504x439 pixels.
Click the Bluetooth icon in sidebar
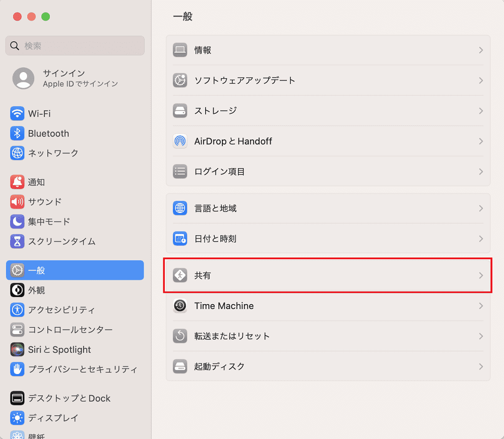tap(17, 133)
